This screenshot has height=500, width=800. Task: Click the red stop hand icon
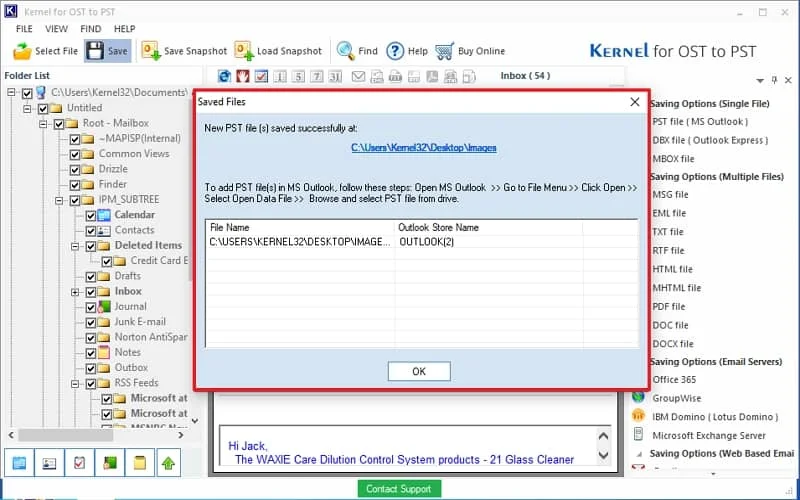[x=243, y=77]
